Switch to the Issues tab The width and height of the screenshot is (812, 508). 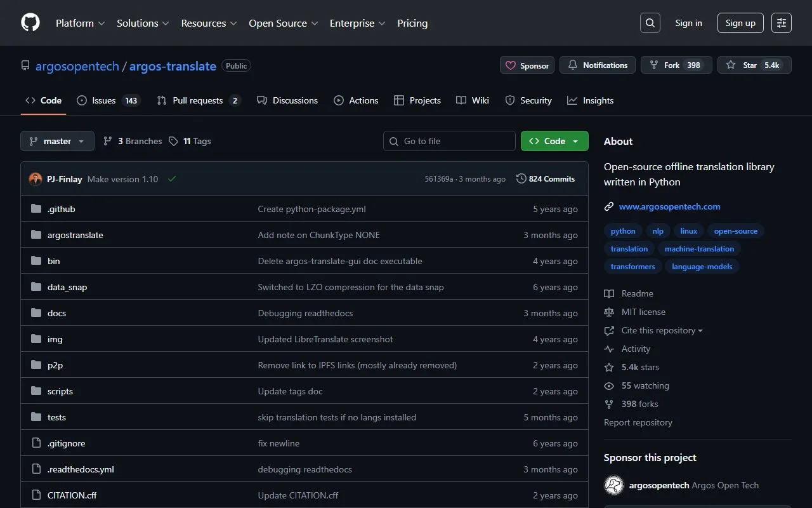tap(107, 100)
